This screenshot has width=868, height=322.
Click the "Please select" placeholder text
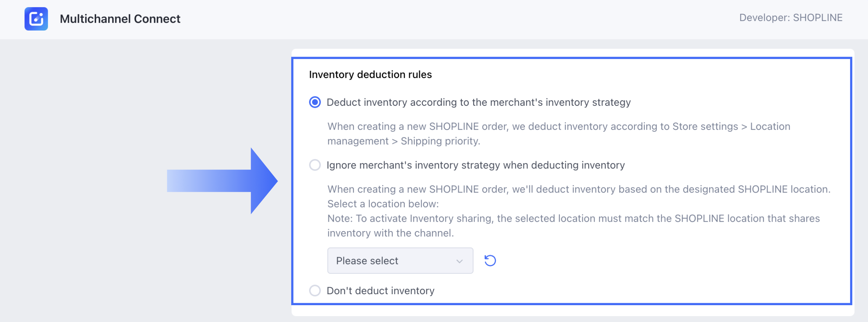[367, 261]
